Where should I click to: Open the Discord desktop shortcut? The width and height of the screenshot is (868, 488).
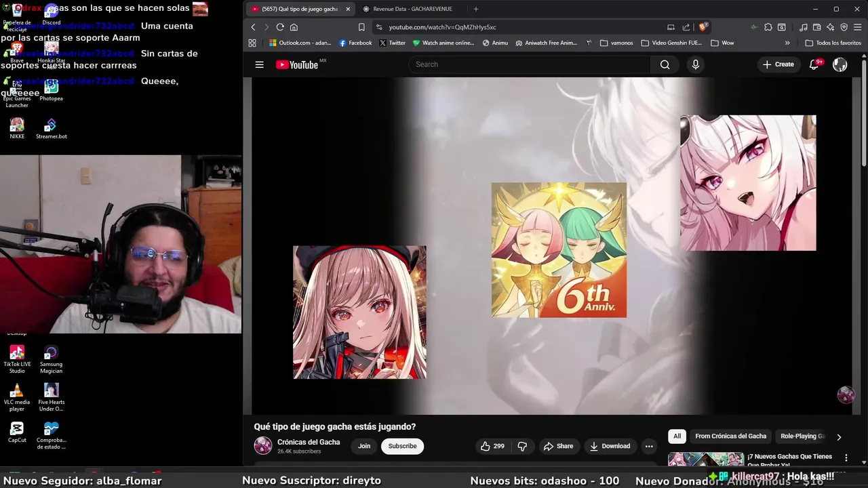coord(51,14)
